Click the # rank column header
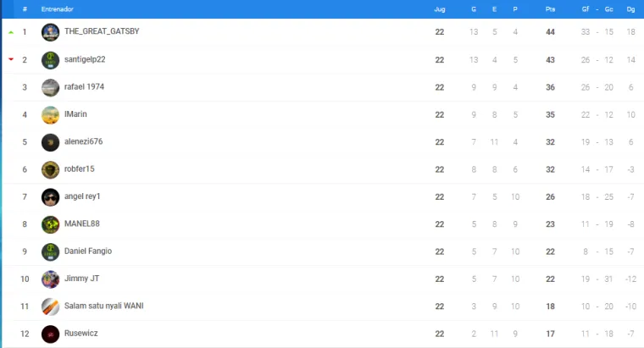The width and height of the screenshot is (644, 348). pyautogui.click(x=25, y=9)
